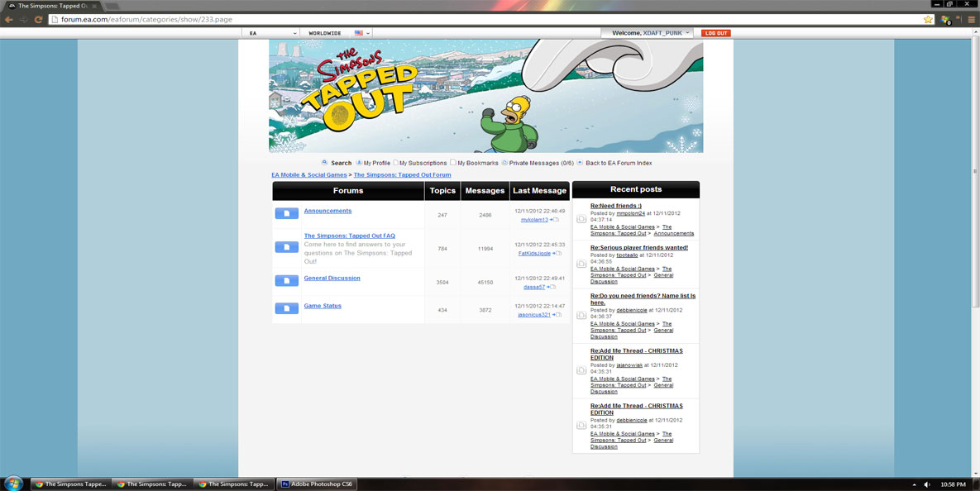
Task: Select The Simpsons: Tapped Out browser tab
Action: click(x=52, y=6)
